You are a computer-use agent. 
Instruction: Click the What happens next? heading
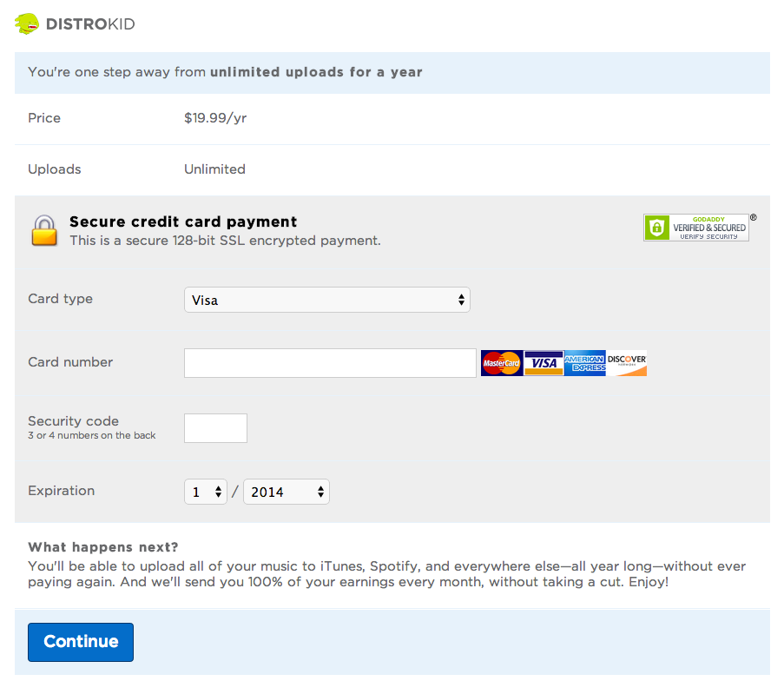[x=103, y=547]
